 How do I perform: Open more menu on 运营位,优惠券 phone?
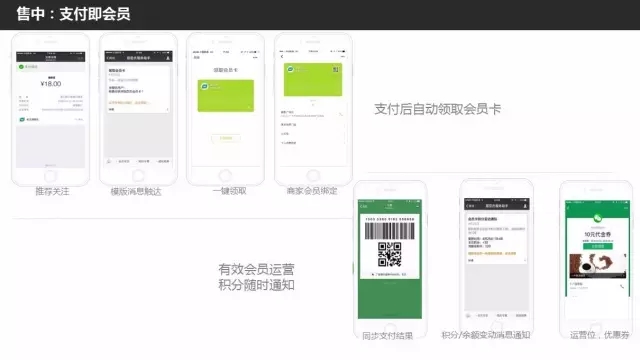click(x=626, y=208)
